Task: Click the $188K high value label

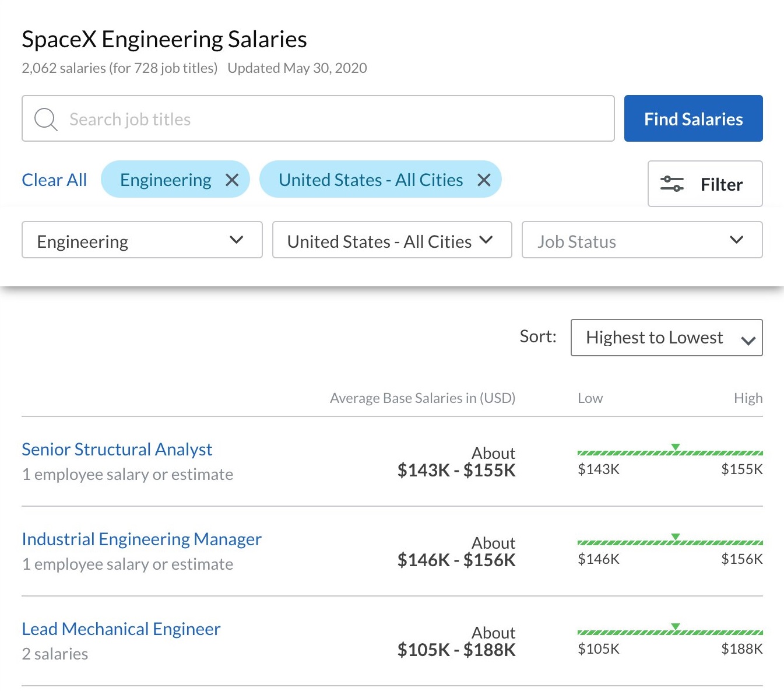Action: click(x=742, y=648)
